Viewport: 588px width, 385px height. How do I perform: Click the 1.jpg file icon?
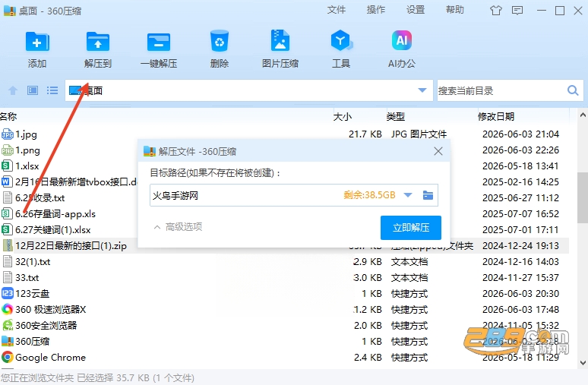tap(7, 134)
